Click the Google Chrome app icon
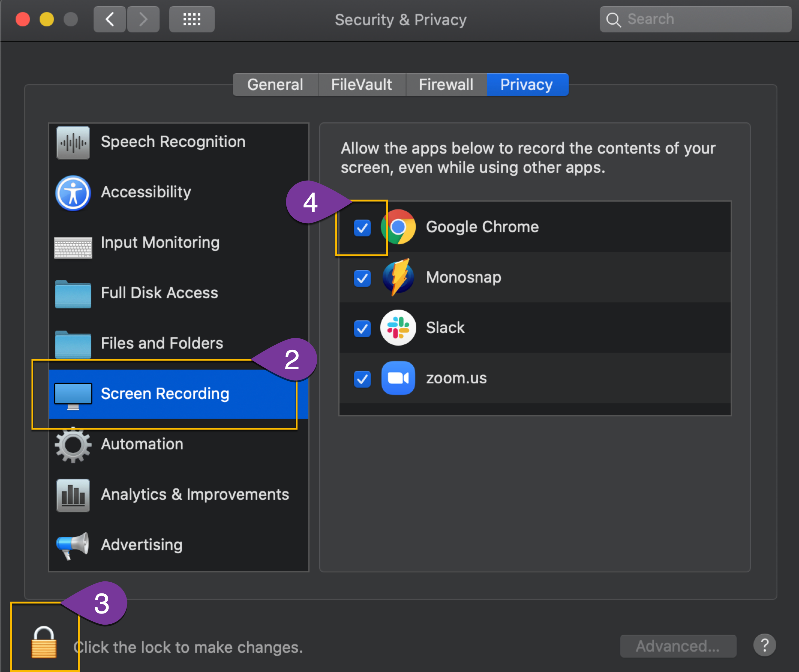Image resolution: width=799 pixels, height=672 pixels. [398, 227]
